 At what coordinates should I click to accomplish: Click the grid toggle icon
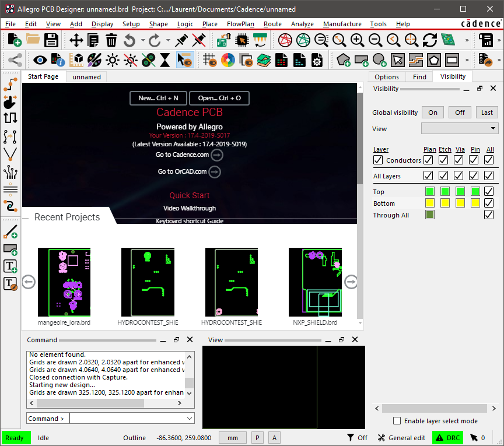(209, 60)
